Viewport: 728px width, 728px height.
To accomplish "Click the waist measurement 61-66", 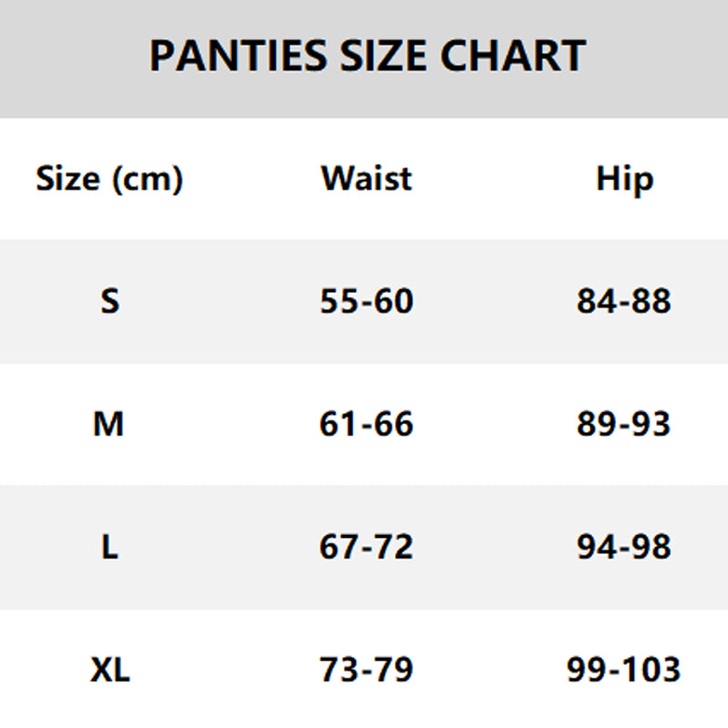I will click(366, 424).
